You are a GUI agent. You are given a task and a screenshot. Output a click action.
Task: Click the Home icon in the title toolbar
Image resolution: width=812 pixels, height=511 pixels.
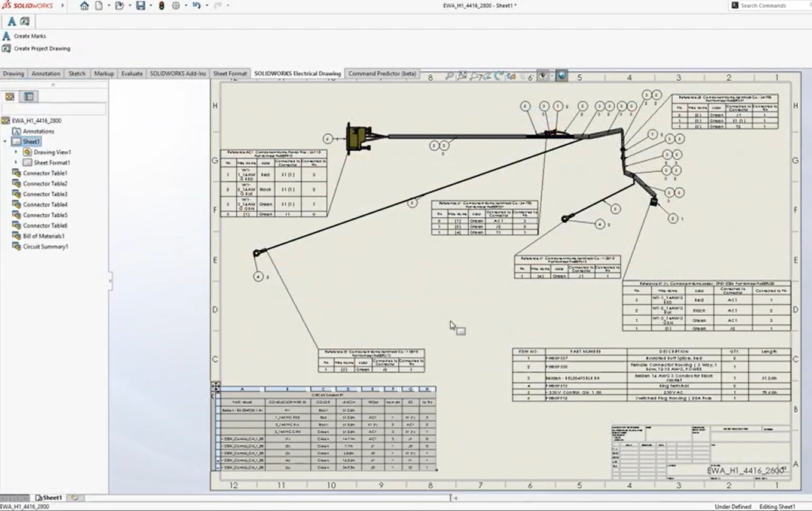pos(84,6)
